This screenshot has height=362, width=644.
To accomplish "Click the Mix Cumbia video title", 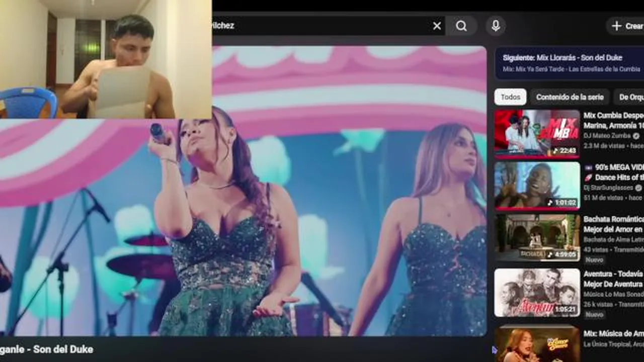I will 613,120.
